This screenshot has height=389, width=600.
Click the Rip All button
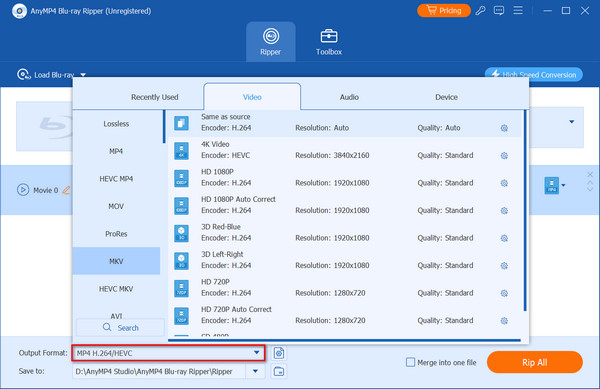535,362
